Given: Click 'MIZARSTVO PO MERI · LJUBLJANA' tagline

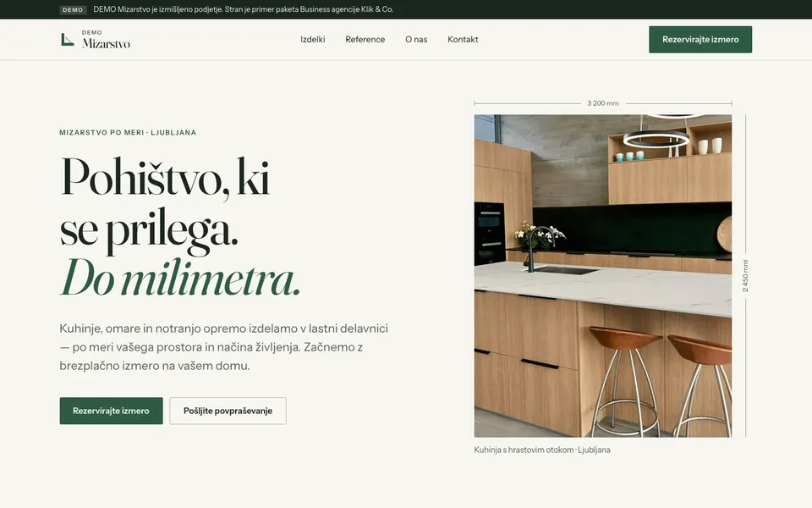Looking at the screenshot, I should pos(128,132).
